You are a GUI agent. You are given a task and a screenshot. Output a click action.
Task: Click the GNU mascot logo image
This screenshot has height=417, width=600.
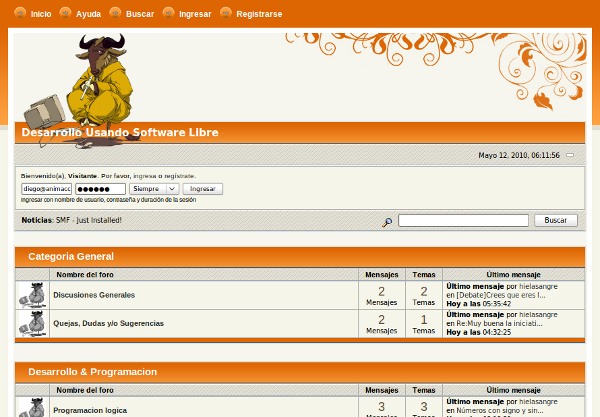(80, 90)
